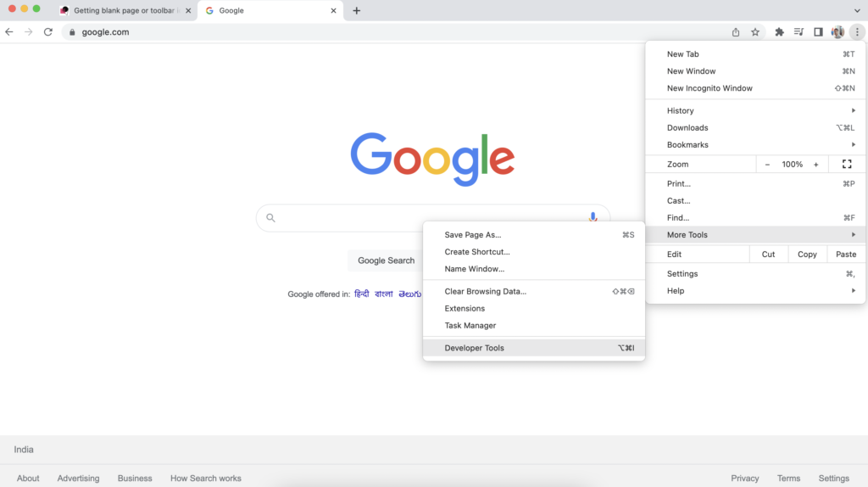Click the profile avatar icon

coord(837,32)
